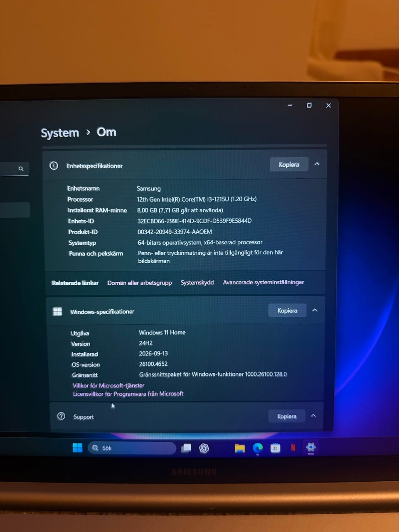399x532 pixels.
Task: Launch the ChatGPT taskbar app
Action: (x=204, y=448)
